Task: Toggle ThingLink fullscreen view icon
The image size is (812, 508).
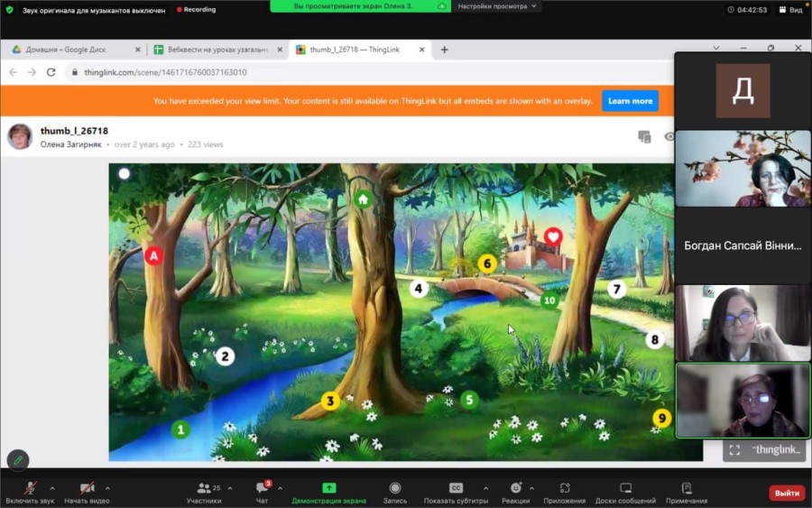Action: coord(734,450)
